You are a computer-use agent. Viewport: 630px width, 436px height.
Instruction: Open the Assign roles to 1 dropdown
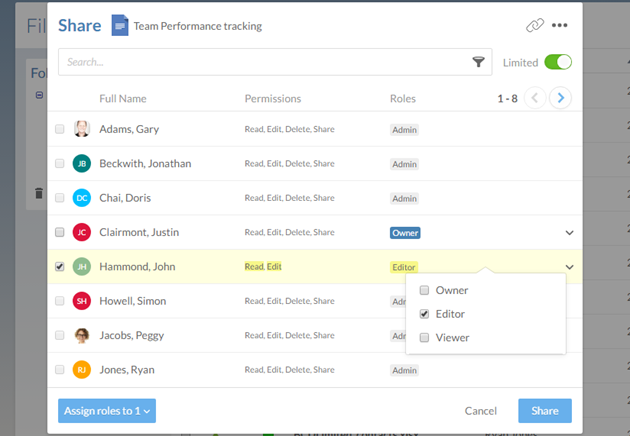(107, 411)
